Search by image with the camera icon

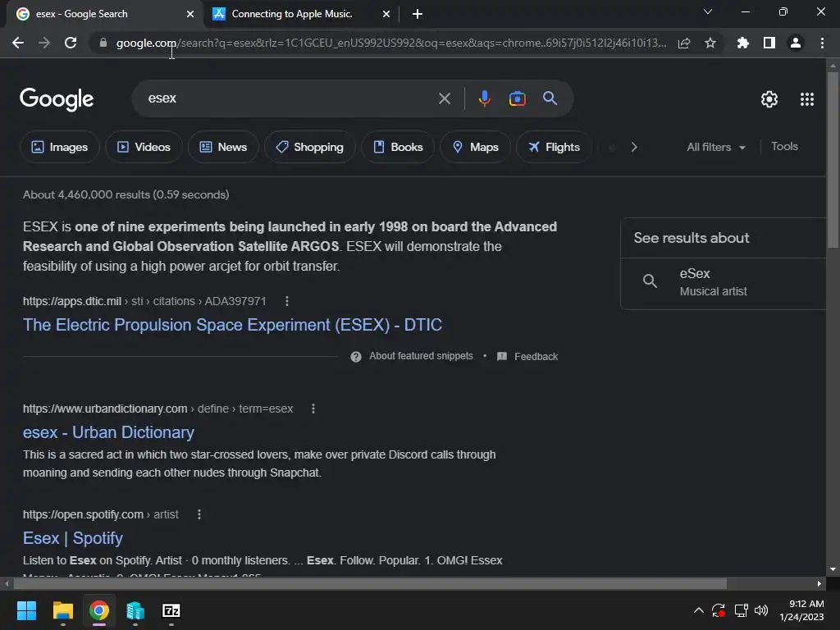[x=517, y=98]
